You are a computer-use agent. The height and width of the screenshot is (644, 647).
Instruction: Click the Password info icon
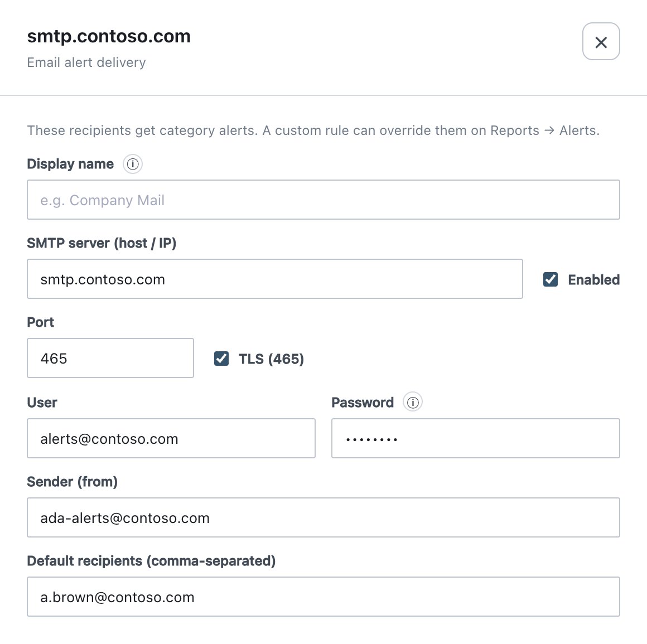pyautogui.click(x=413, y=402)
